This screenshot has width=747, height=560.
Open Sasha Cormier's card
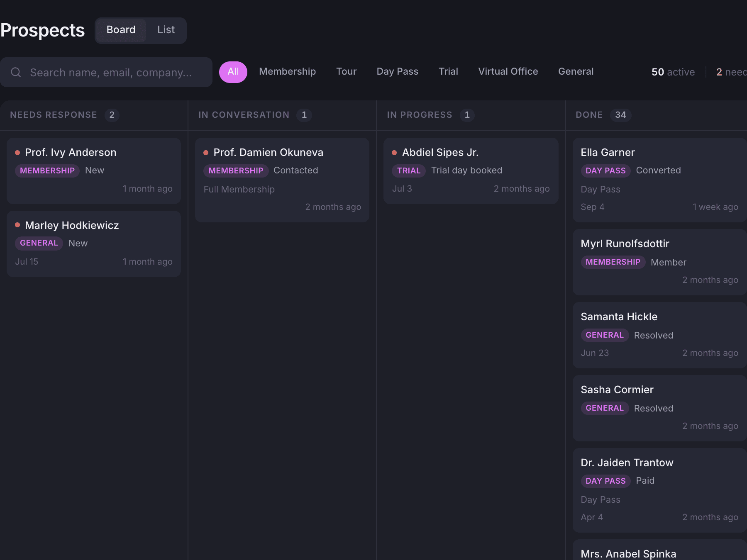(x=660, y=408)
